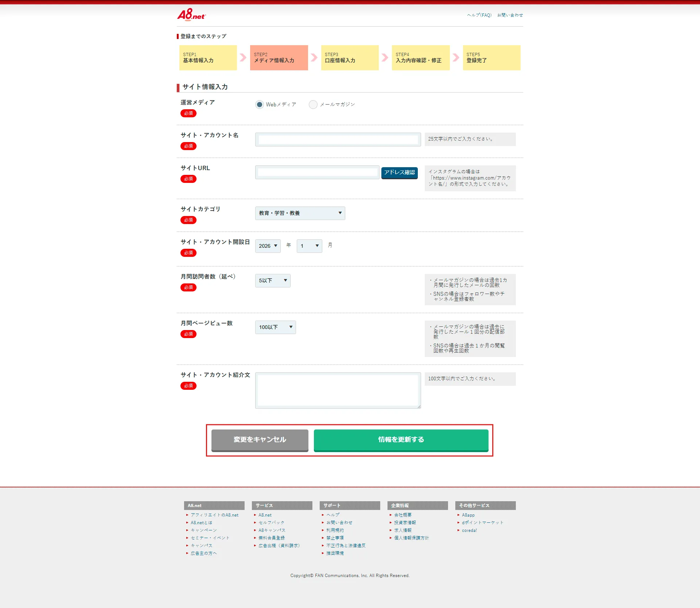
Task: Select the STEP3 口座情報入力 step box
Action: [x=350, y=58]
